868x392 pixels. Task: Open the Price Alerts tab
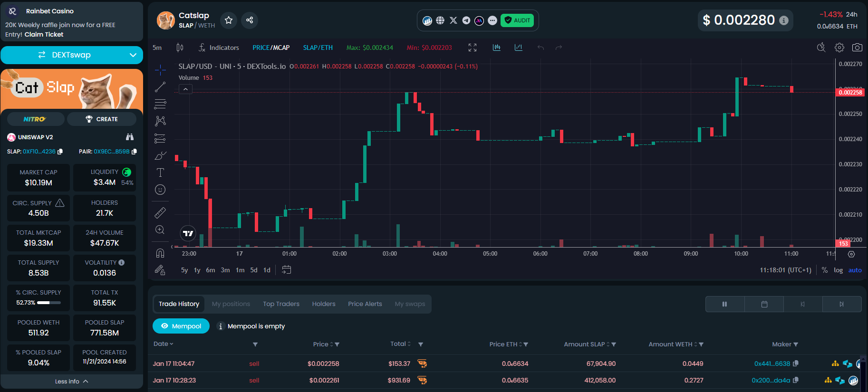point(365,304)
